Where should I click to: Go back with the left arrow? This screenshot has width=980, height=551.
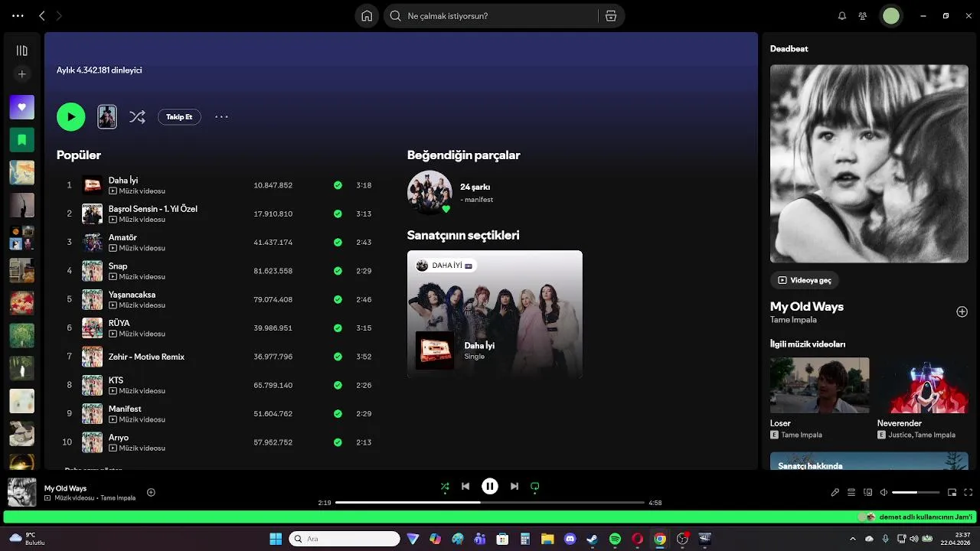(42, 16)
